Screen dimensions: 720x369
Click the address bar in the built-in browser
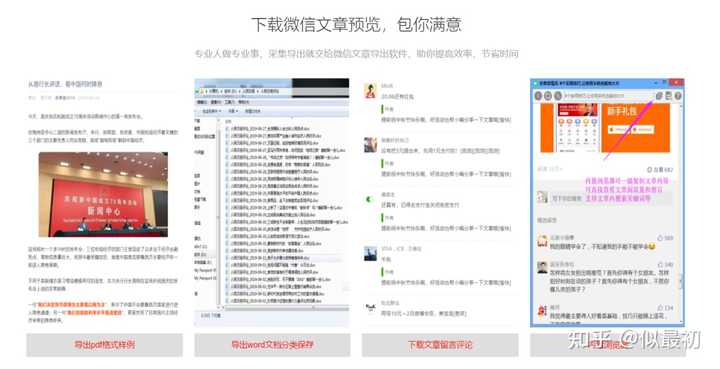click(608, 96)
